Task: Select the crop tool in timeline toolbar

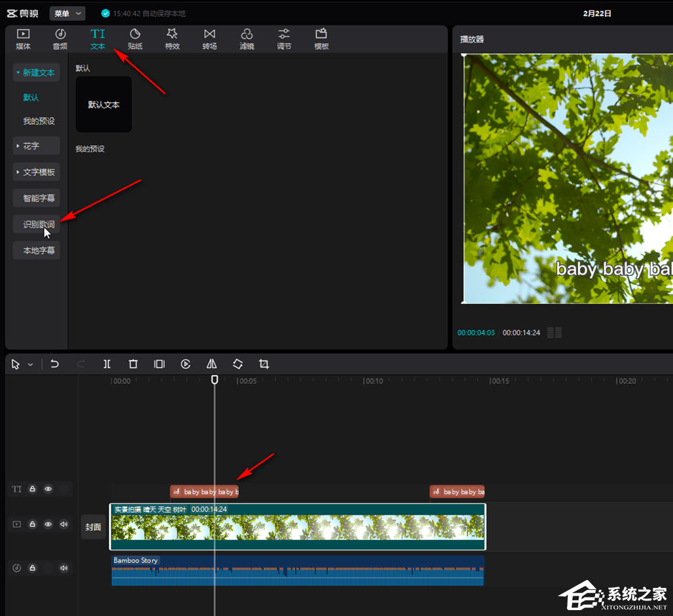Action: (x=264, y=364)
